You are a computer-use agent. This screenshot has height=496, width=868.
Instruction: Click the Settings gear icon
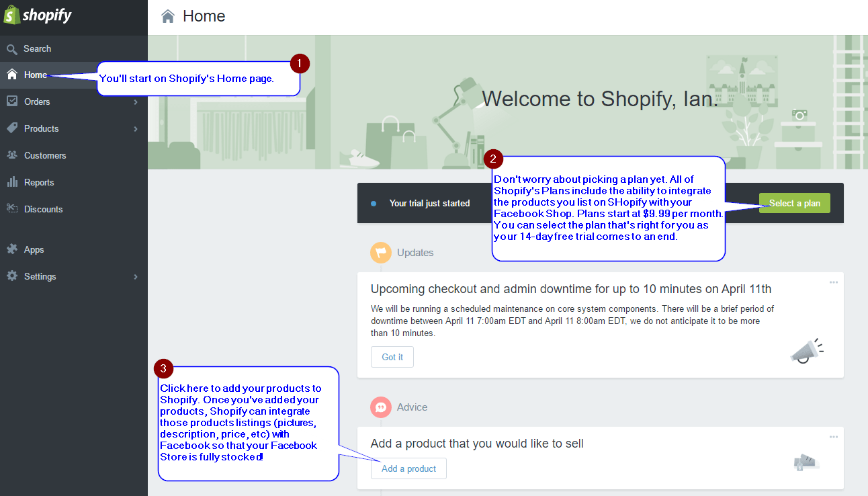tap(12, 276)
